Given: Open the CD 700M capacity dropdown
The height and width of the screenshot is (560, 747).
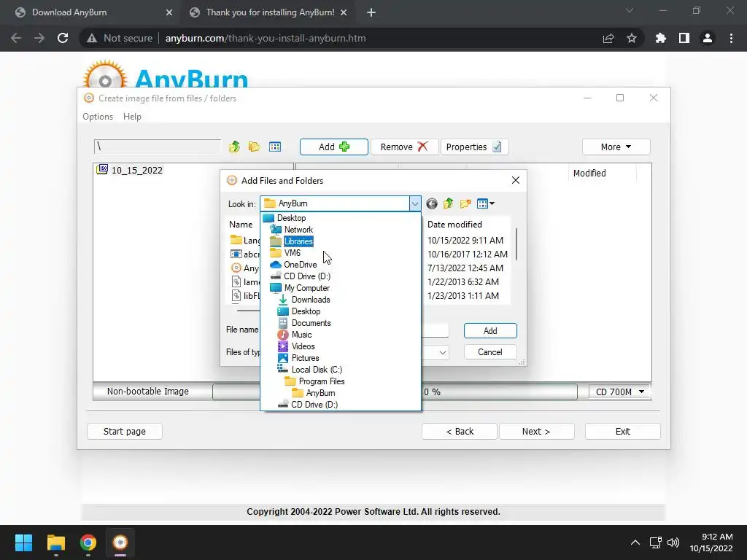Looking at the screenshot, I should (x=620, y=392).
